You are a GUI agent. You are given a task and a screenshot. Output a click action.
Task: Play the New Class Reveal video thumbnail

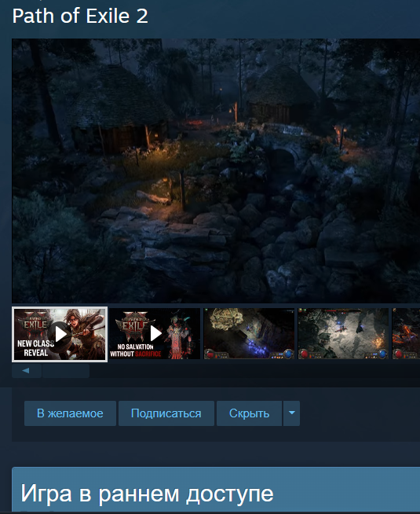tap(60, 334)
